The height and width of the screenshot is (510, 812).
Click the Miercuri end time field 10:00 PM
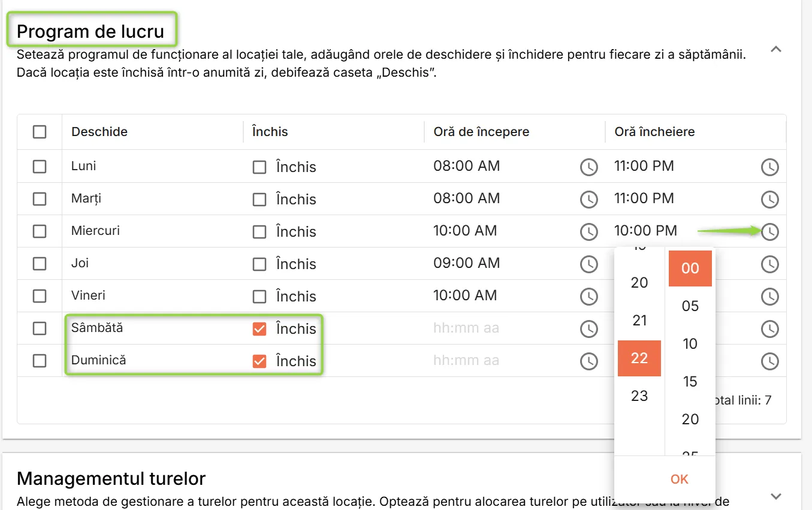(646, 231)
